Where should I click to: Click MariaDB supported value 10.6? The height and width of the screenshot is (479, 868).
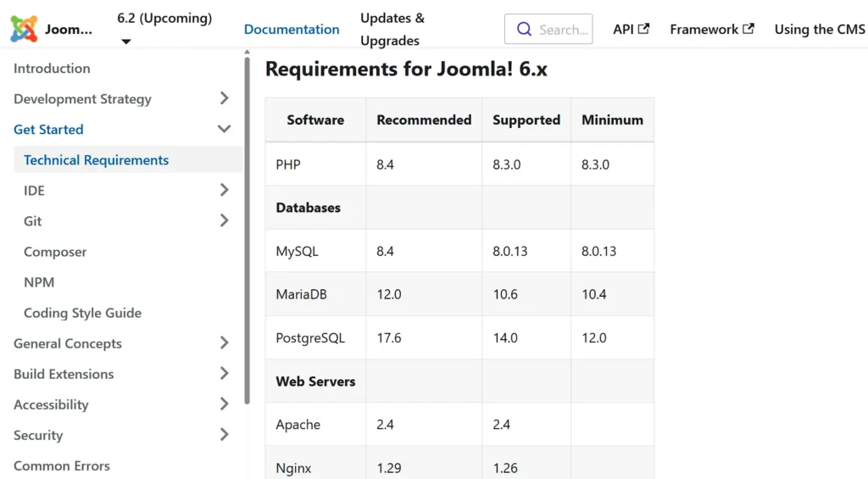[505, 294]
